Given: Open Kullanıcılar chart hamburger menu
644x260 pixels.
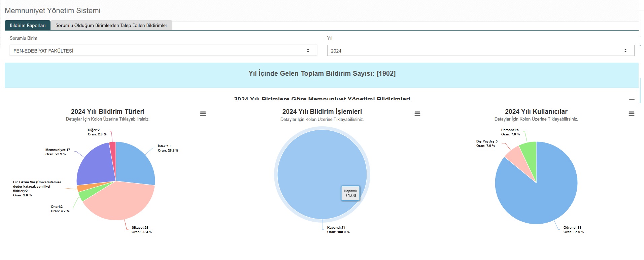Looking at the screenshot, I should 631,114.
